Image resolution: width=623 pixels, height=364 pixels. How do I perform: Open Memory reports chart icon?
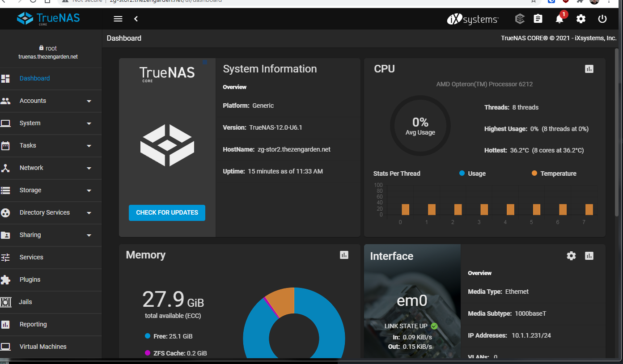[344, 255]
